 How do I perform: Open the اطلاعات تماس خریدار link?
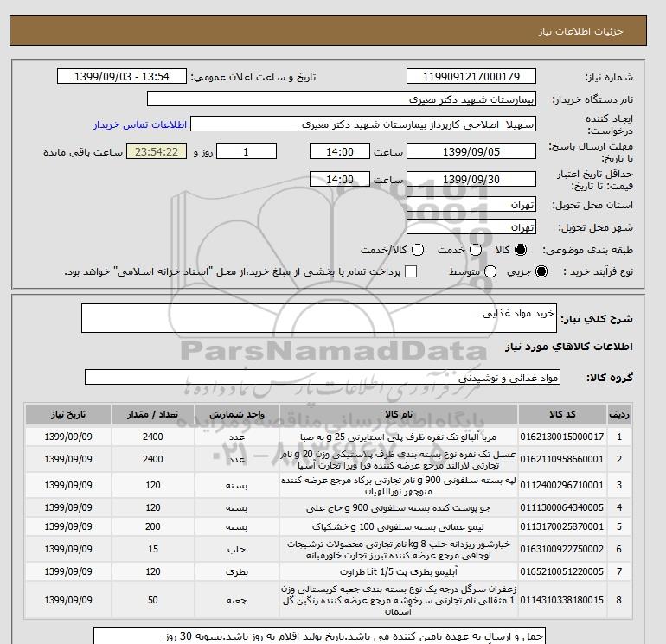(140, 124)
